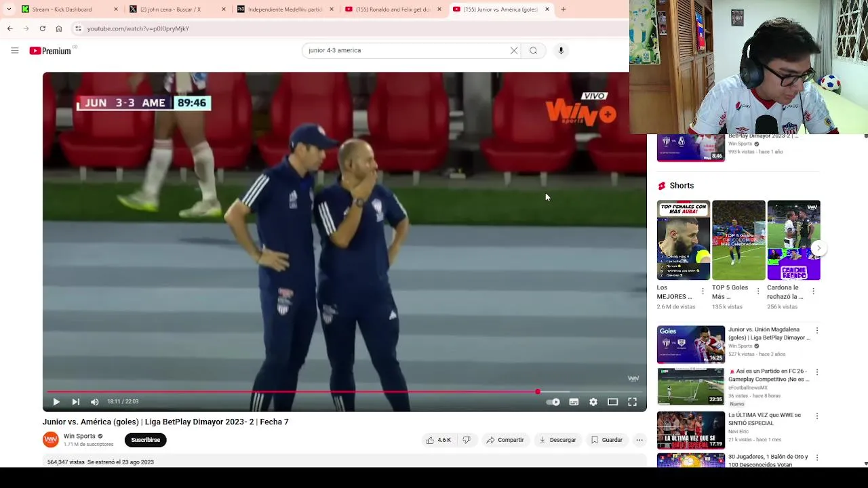Image resolution: width=868 pixels, height=488 pixels.
Task: Open options for FC 26 gameplay video
Action: (817, 373)
